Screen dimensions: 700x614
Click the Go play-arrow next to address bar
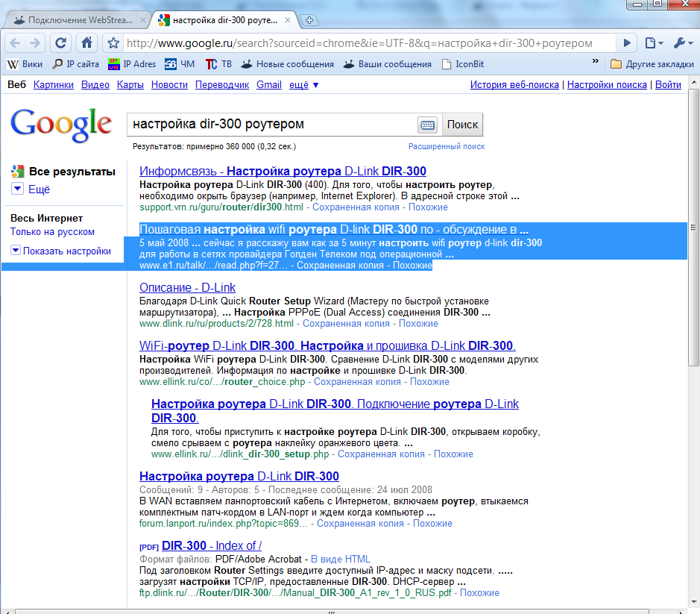[627, 43]
